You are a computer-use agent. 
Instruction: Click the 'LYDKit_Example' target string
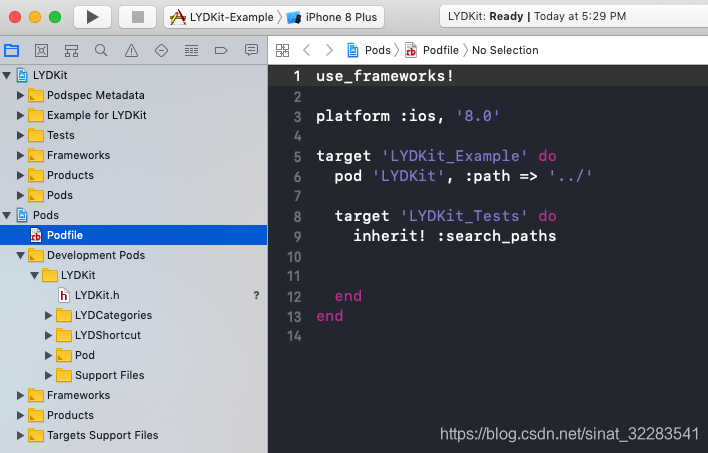tap(454, 156)
